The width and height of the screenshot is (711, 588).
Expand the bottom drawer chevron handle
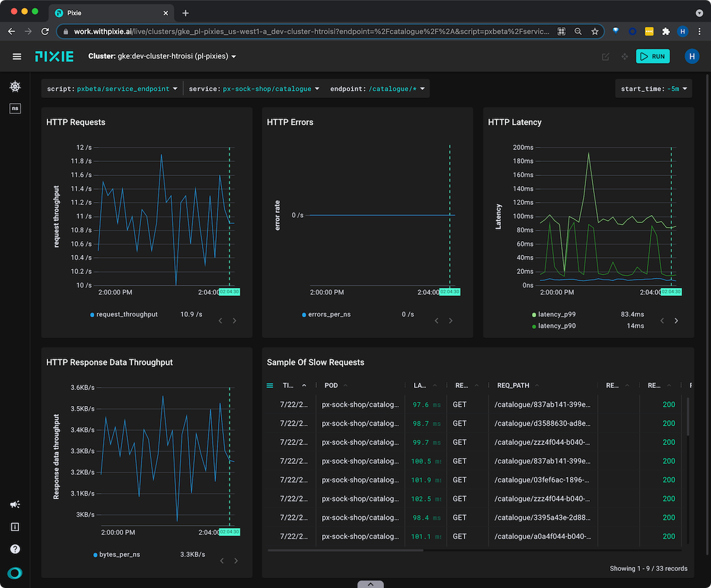click(x=370, y=584)
